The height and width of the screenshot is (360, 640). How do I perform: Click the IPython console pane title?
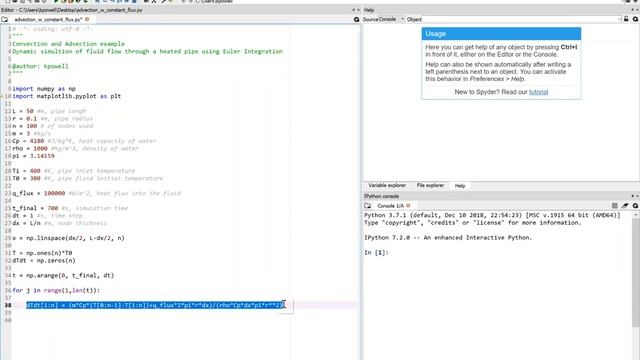381,196
